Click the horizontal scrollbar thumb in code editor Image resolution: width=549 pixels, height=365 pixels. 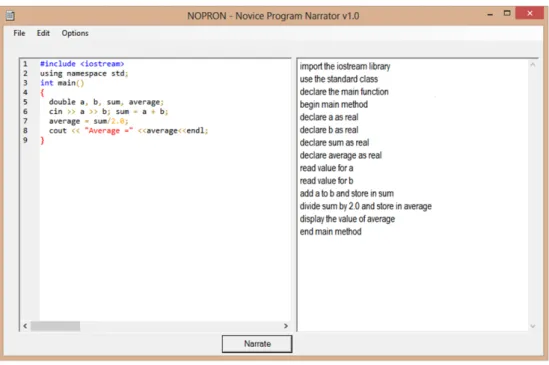pos(55,326)
